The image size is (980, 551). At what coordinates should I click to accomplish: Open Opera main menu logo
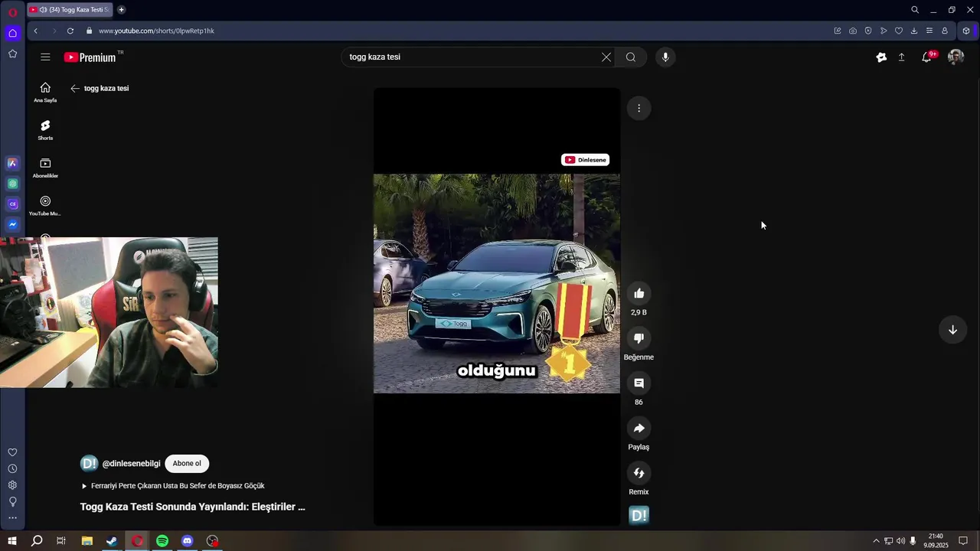point(12,12)
